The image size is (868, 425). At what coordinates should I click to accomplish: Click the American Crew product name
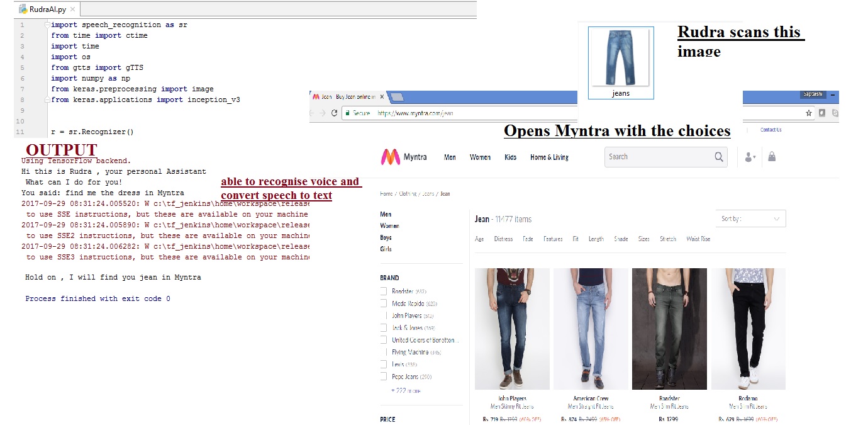coord(591,399)
